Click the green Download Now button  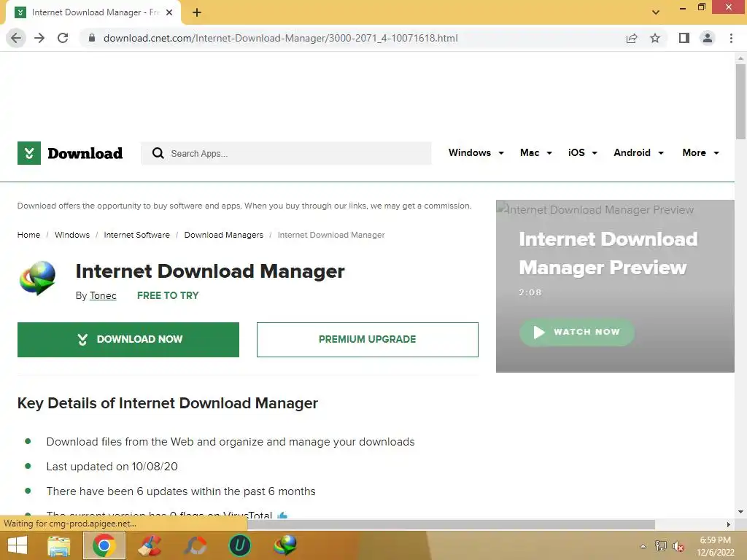[x=128, y=340]
